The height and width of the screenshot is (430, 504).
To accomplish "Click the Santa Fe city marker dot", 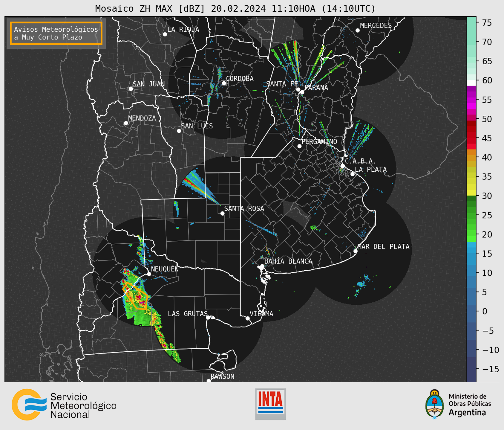I will point(298,89).
